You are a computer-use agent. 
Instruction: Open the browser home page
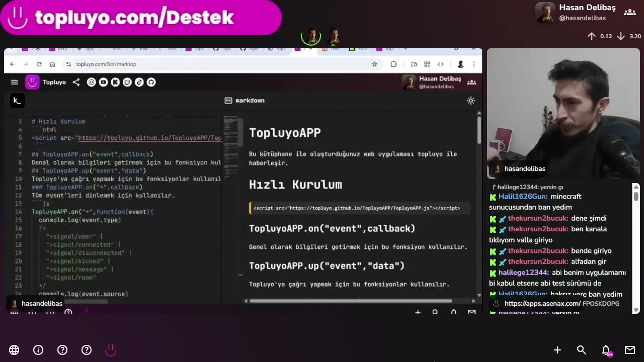(52, 64)
